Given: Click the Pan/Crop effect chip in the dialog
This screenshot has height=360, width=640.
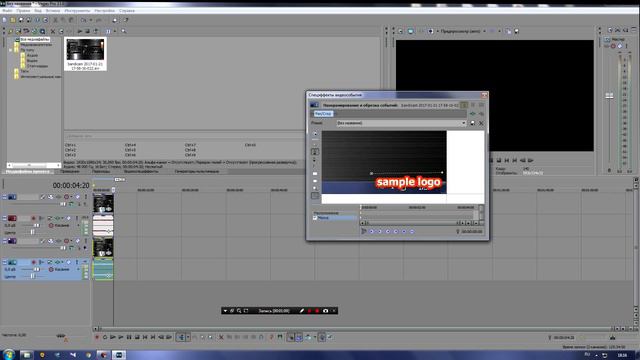Looking at the screenshot, I should (323, 113).
